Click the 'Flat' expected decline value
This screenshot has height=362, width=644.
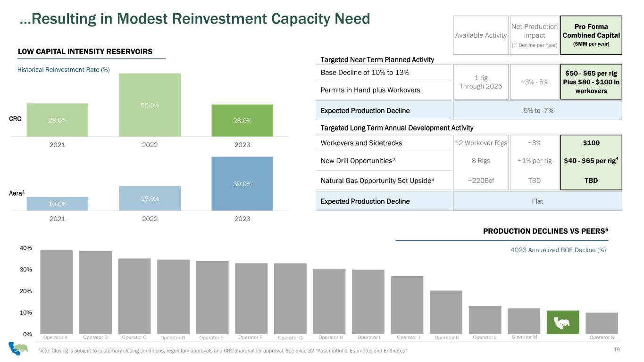(537, 201)
